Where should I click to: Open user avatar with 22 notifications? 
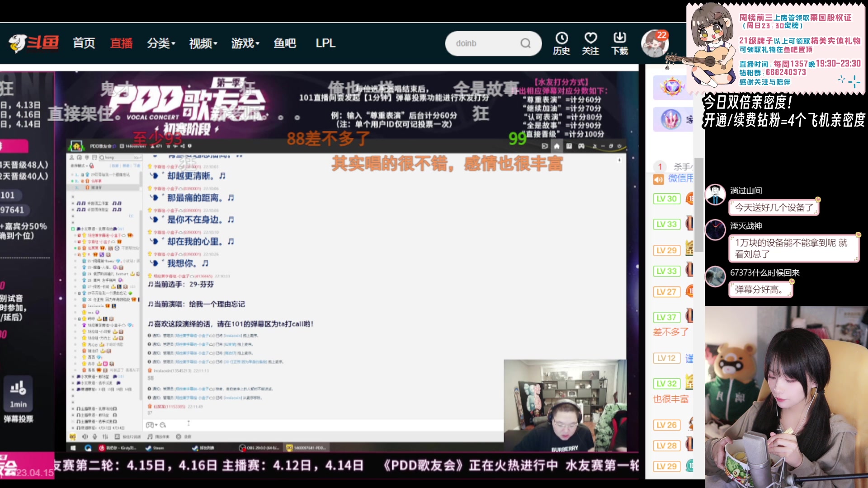click(654, 44)
